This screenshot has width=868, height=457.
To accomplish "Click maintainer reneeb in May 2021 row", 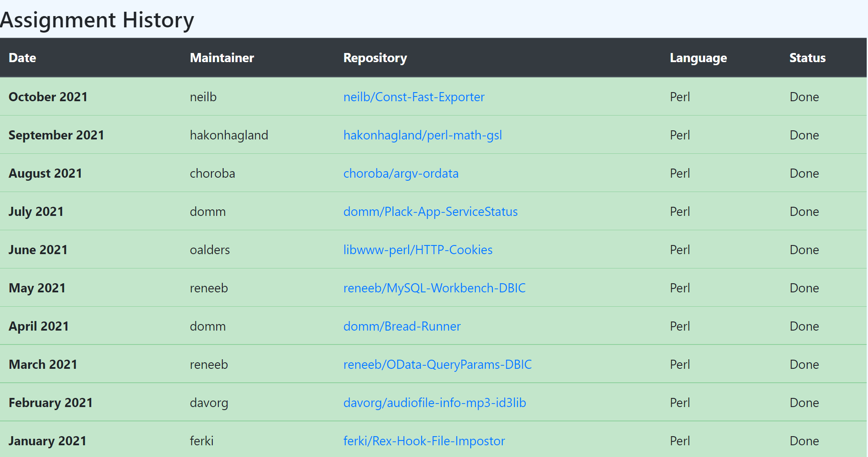I will tap(209, 288).
